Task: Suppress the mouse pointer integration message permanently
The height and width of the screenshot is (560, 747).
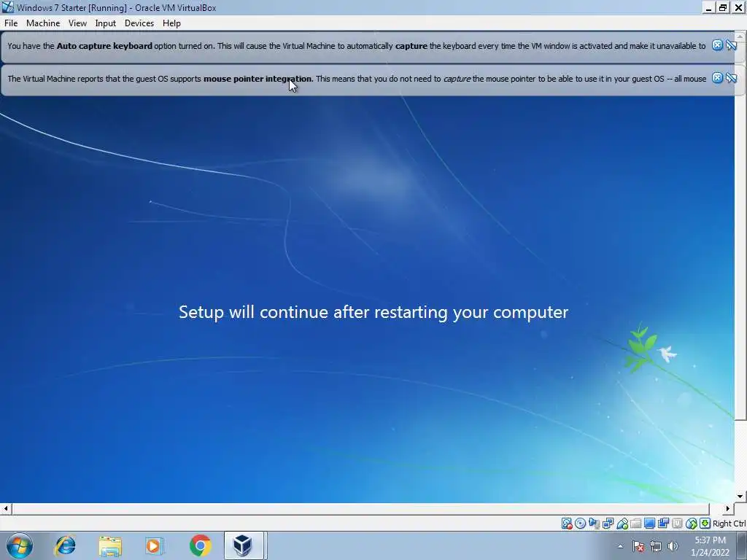Action: pos(732,78)
